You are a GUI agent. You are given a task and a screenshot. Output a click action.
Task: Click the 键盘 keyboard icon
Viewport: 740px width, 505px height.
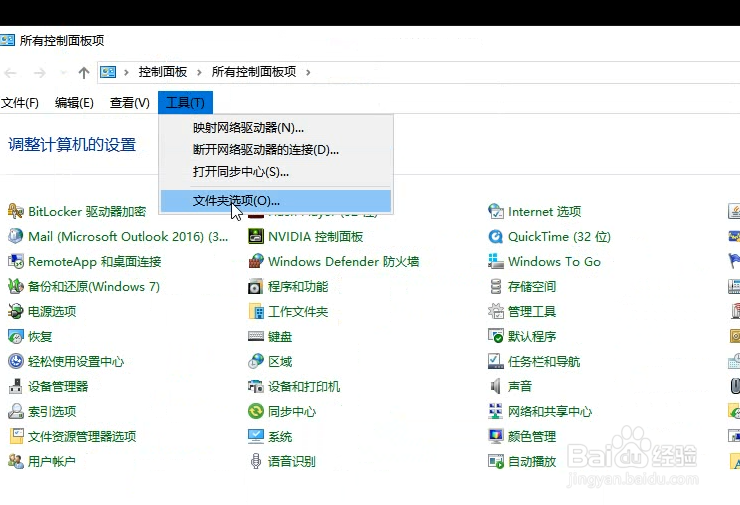pos(256,336)
